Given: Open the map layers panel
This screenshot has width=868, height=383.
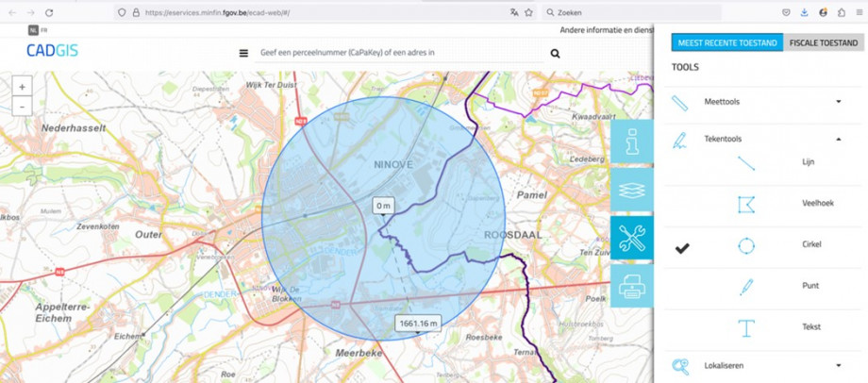Looking at the screenshot, I should 631,191.
